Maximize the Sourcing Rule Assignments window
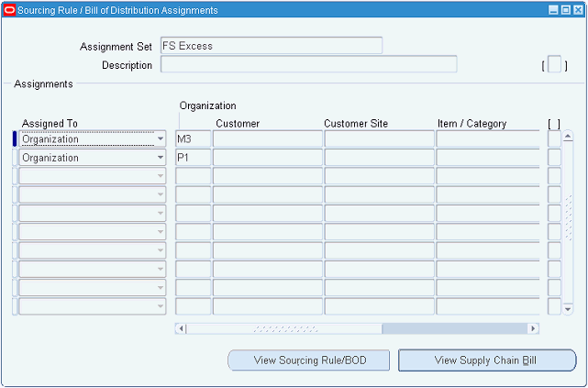This screenshot has width=588, height=388. pos(565,10)
